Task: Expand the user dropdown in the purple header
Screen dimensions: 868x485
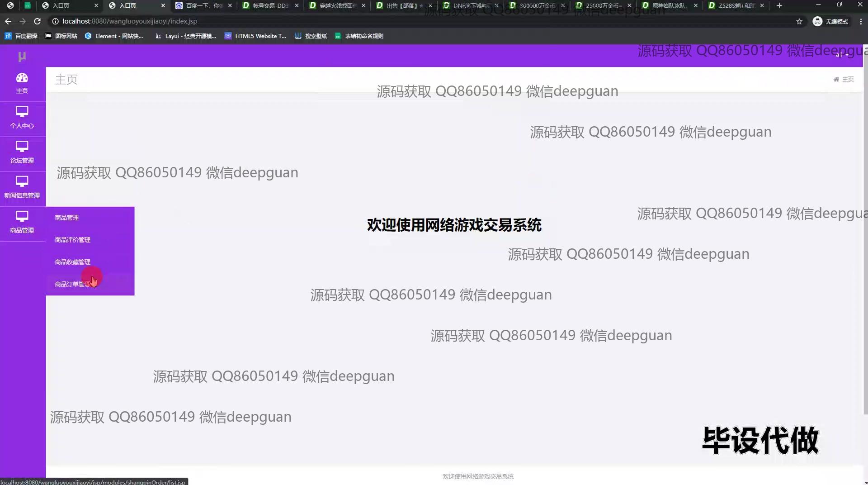Action: [x=842, y=55]
